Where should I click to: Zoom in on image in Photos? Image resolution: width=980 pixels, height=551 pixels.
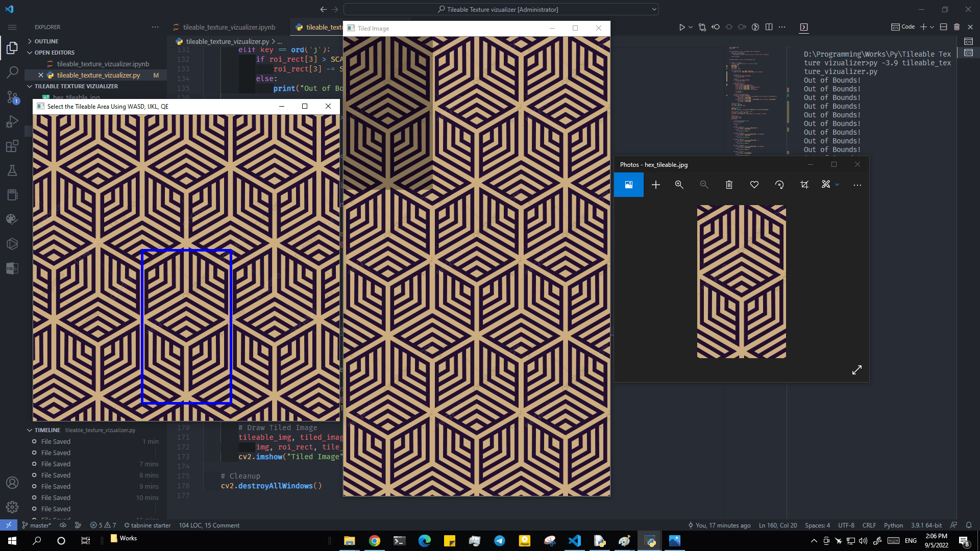click(x=679, y=185)
